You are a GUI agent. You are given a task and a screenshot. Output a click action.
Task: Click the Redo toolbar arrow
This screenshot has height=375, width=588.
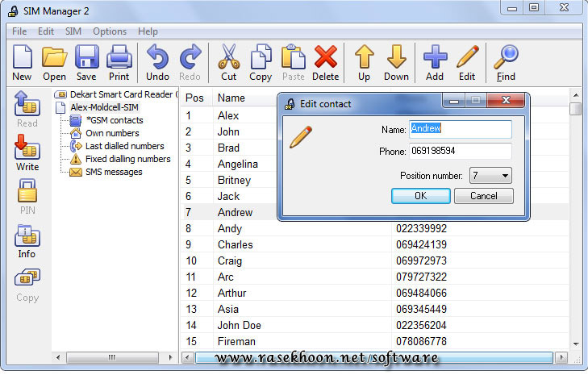pos(190,62)
